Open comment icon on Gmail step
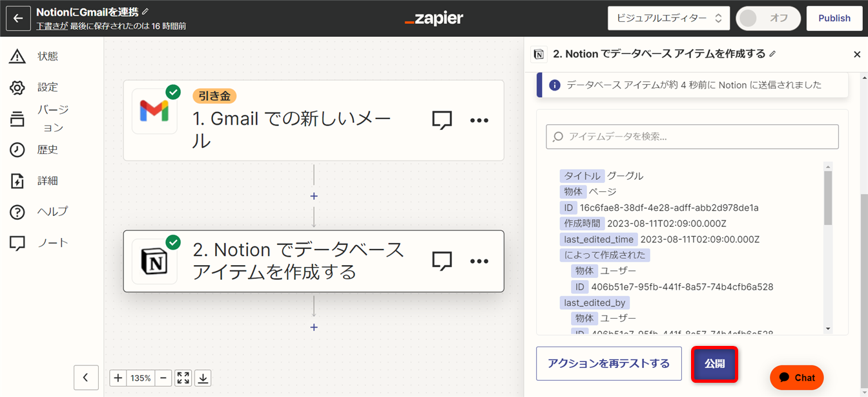The image size is (868, 397). click(442, 120)
